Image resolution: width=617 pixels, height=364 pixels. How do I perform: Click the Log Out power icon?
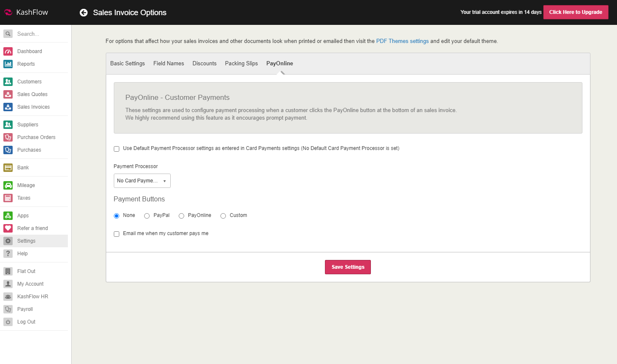tap(8, 322)
